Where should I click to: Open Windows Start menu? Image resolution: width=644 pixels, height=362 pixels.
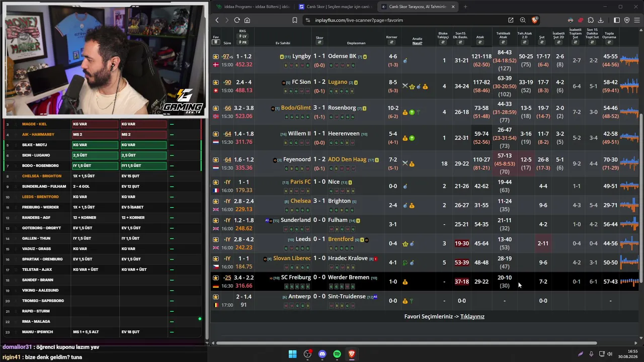(x=292, y=354)
